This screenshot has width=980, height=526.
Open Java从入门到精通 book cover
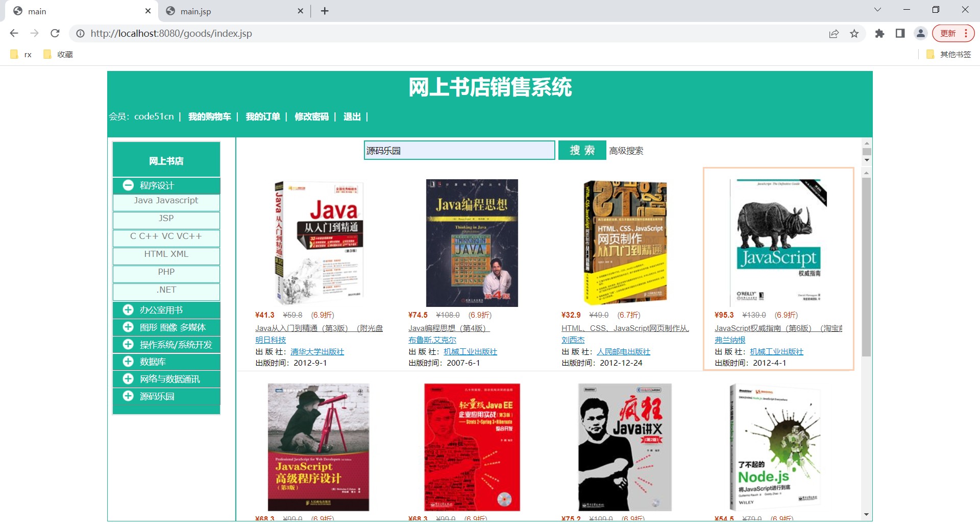coord(319,243)
